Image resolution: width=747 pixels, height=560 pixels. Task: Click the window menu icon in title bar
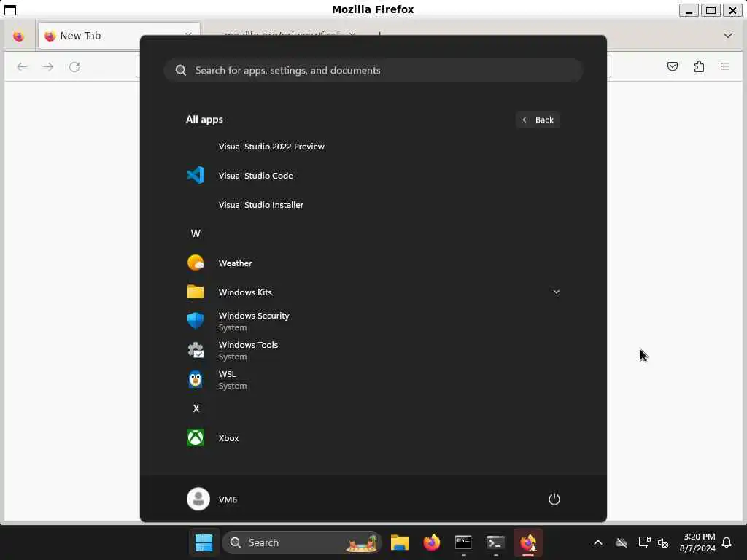[10, 10]
